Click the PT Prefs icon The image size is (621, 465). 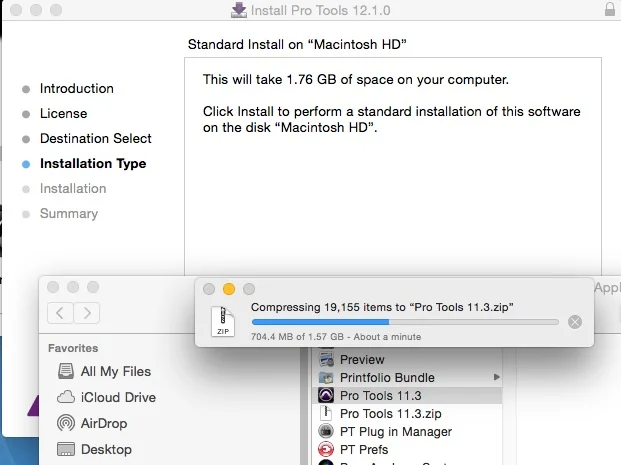[326, 450]
